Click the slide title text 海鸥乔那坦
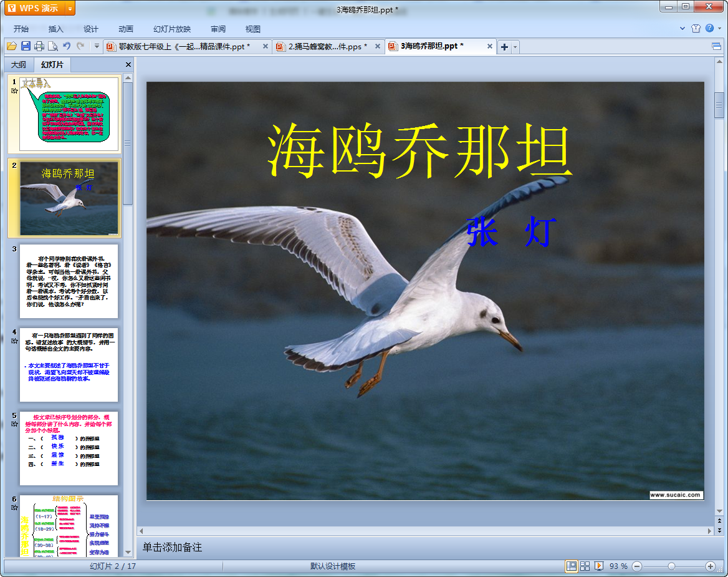The width and height of the screenshot is (728, 577). [x=419, y=151]
